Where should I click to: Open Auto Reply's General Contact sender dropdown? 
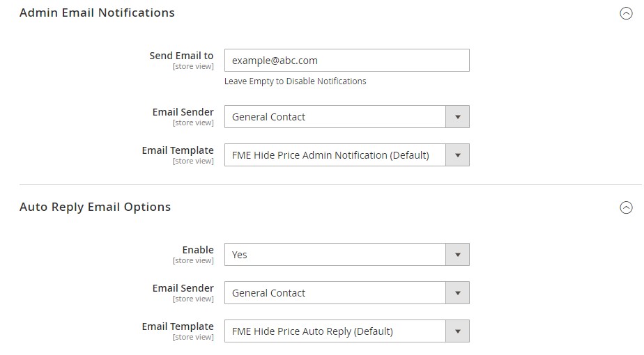[335, 293]
